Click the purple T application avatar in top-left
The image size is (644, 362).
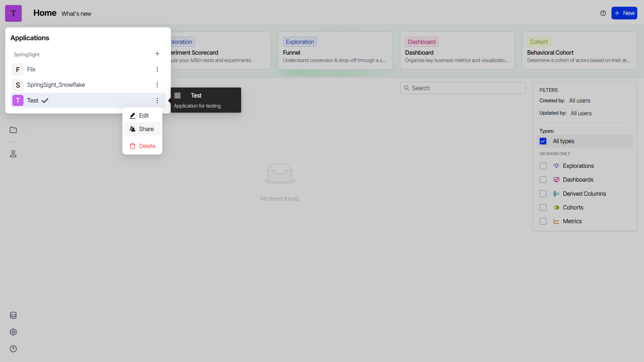pos(13,13)
